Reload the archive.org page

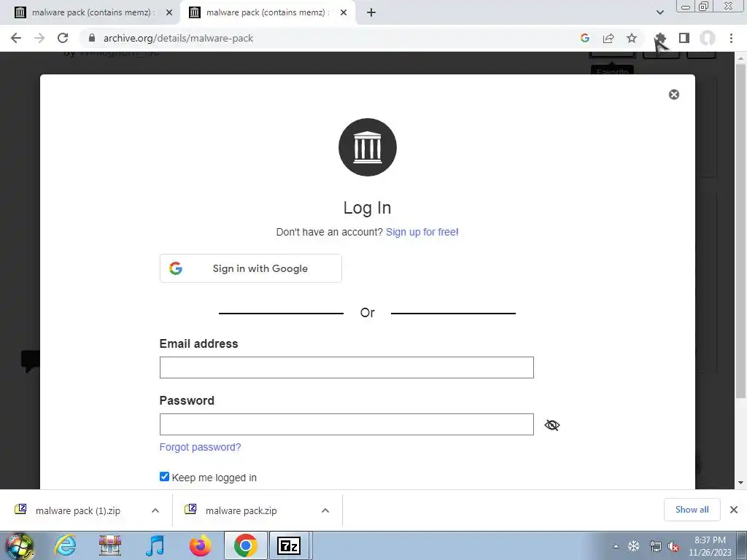(63, 38)
